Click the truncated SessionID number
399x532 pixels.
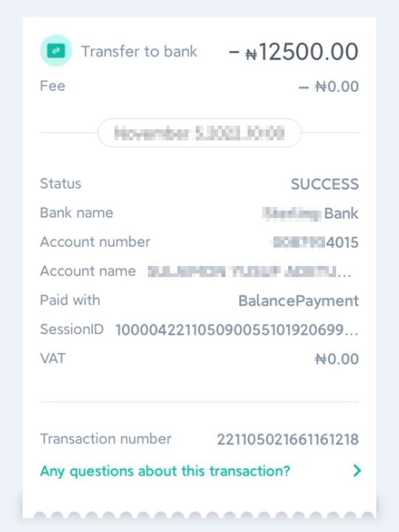[x=237, y=330]
